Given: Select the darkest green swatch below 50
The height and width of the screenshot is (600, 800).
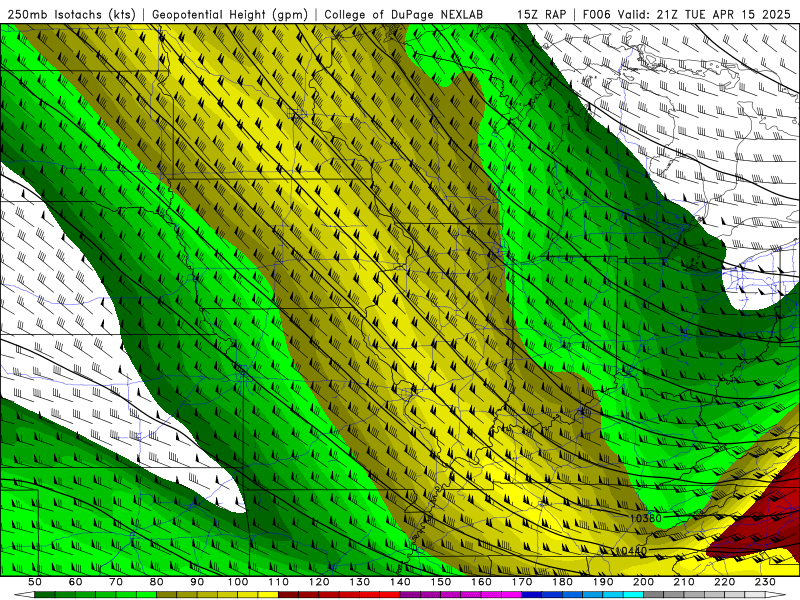Looking at the screenshot, I should click(x=45, y=595).
